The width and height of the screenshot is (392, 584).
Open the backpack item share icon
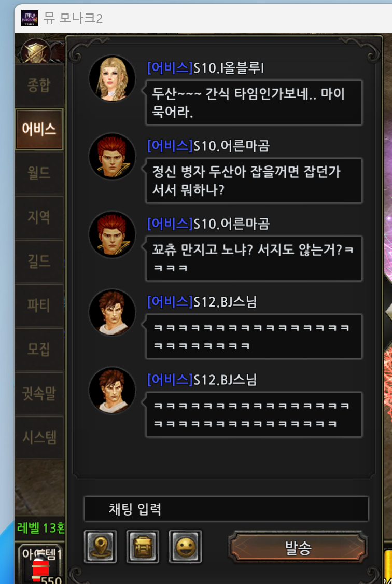point(143,546)
